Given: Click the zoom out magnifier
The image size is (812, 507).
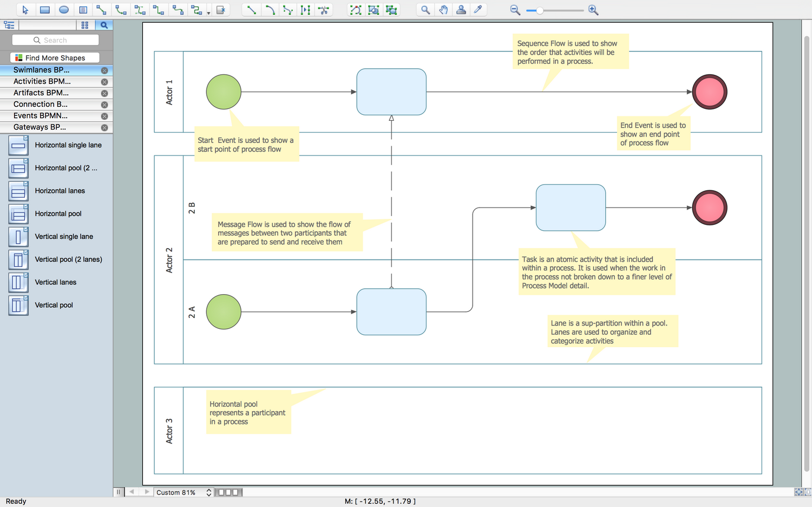Looking at the screenshot, I should tap(515, 10).
